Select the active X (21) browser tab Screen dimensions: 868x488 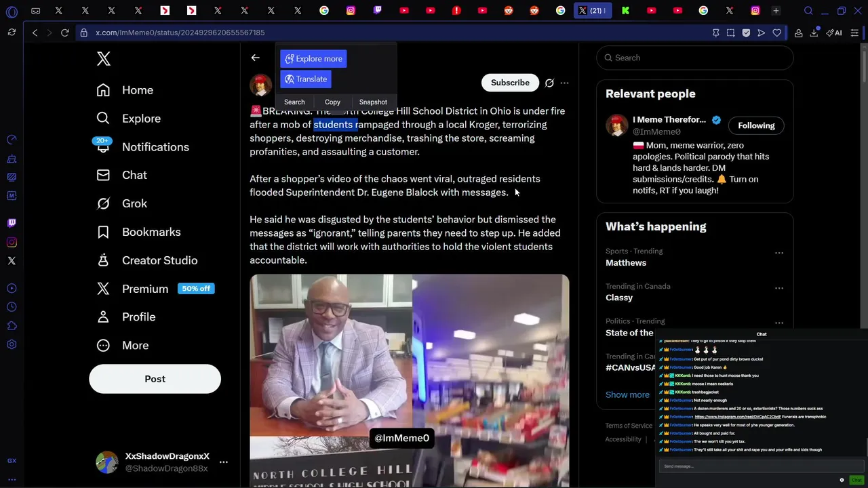(593, 11)
